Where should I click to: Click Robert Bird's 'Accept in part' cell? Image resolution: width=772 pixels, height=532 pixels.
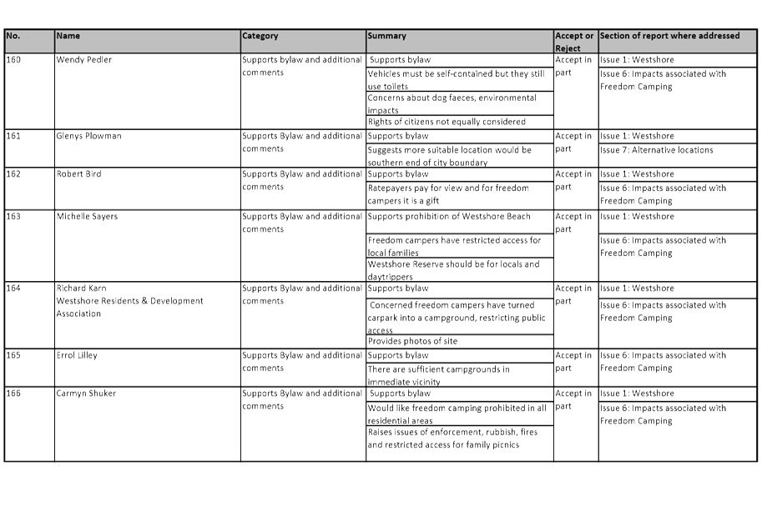click(576, 188)
